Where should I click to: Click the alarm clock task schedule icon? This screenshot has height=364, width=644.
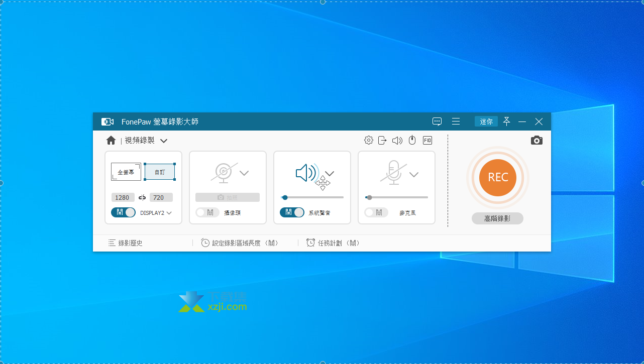tap(311, 243)
